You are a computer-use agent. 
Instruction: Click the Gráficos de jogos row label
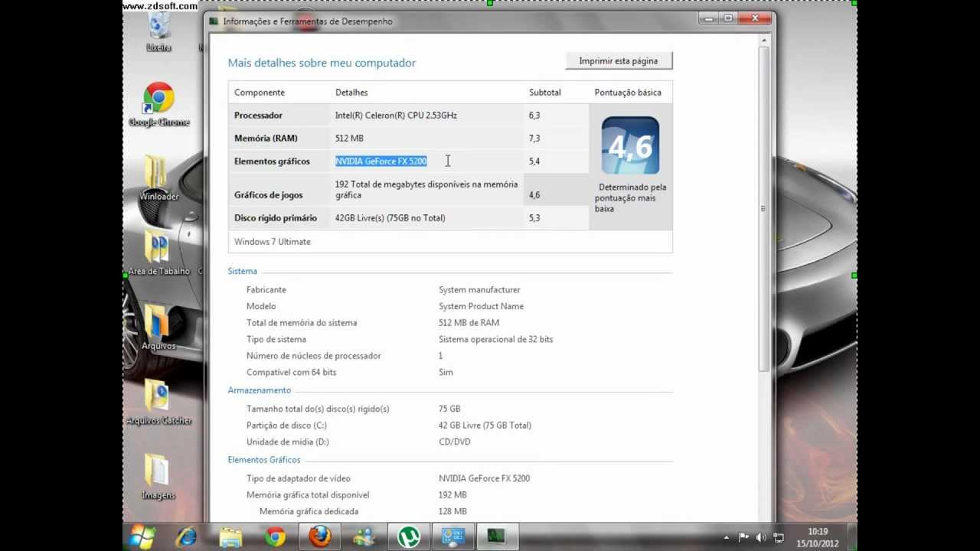click(x=270, y=195)
